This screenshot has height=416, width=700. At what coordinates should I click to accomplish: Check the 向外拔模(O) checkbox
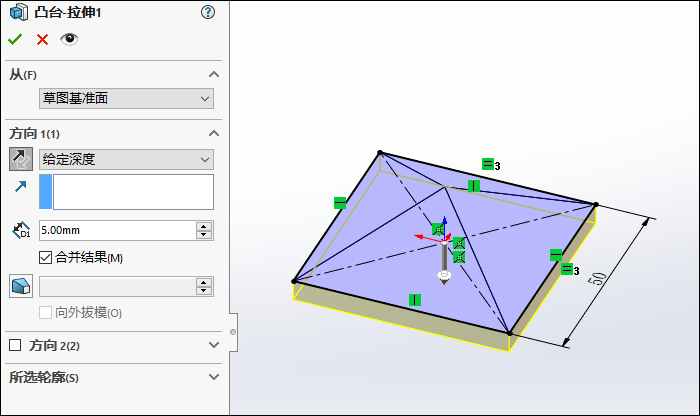46,312
